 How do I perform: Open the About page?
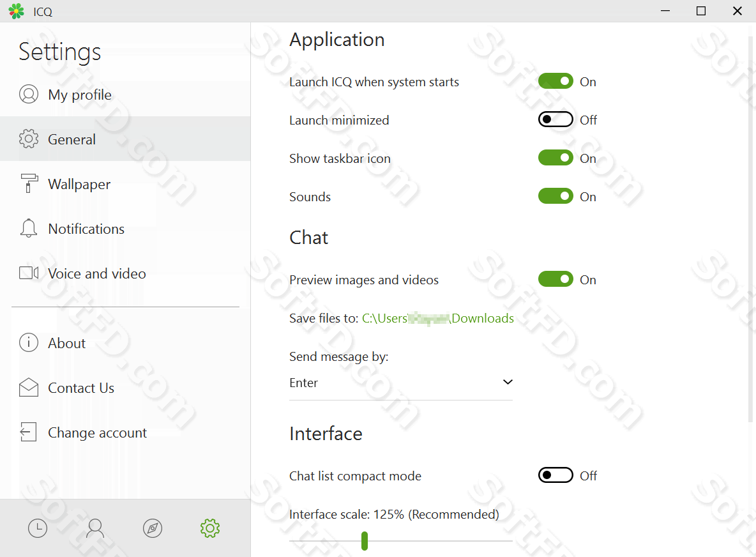tap(125, 343)
